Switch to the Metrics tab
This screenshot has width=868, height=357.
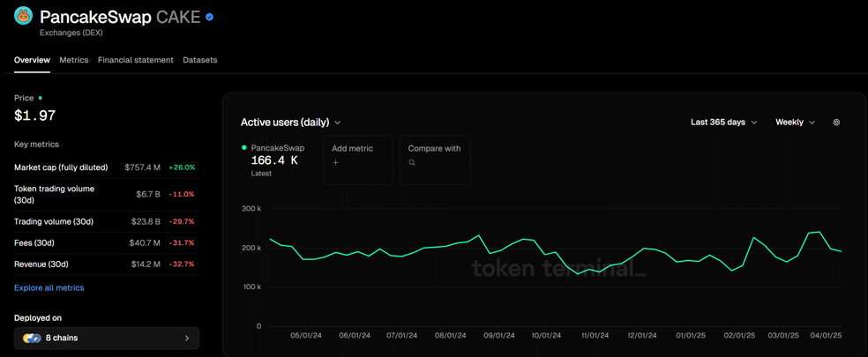(x=74, y=60)
